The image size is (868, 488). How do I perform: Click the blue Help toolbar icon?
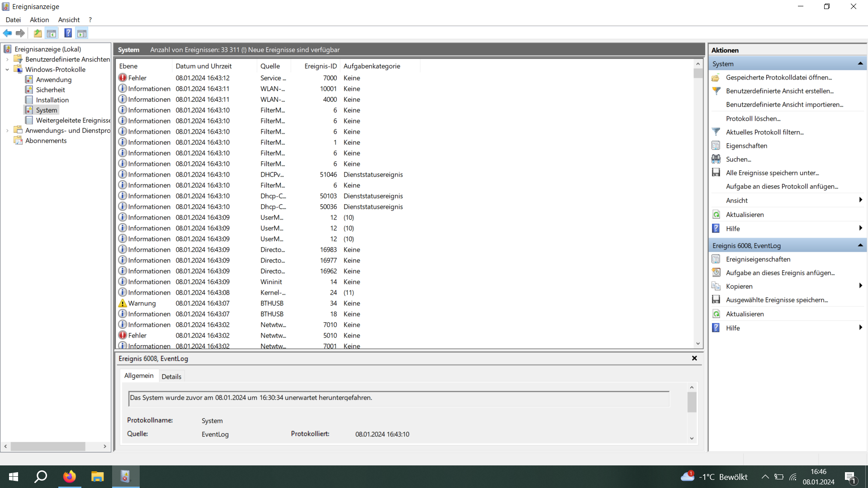tap(68, 33)
